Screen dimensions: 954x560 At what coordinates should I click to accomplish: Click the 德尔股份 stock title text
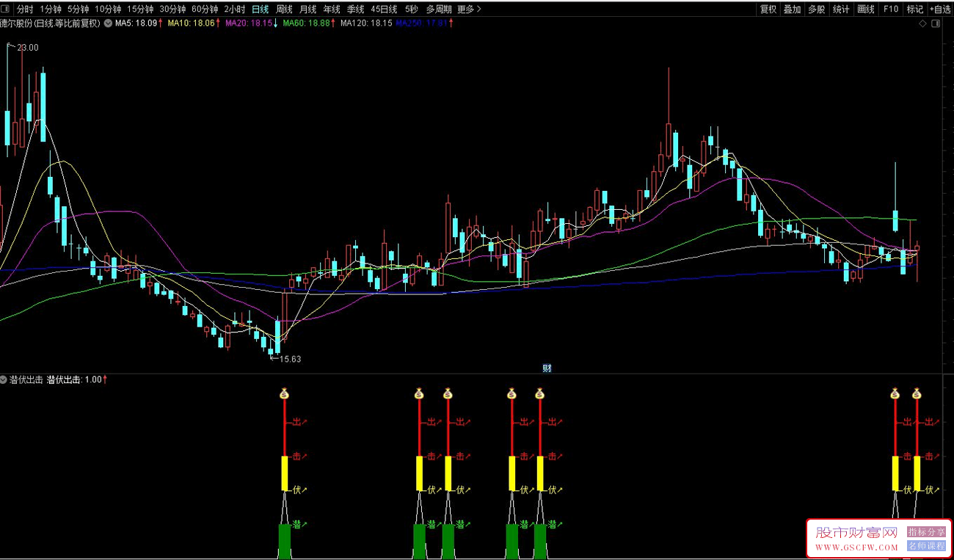51,23
